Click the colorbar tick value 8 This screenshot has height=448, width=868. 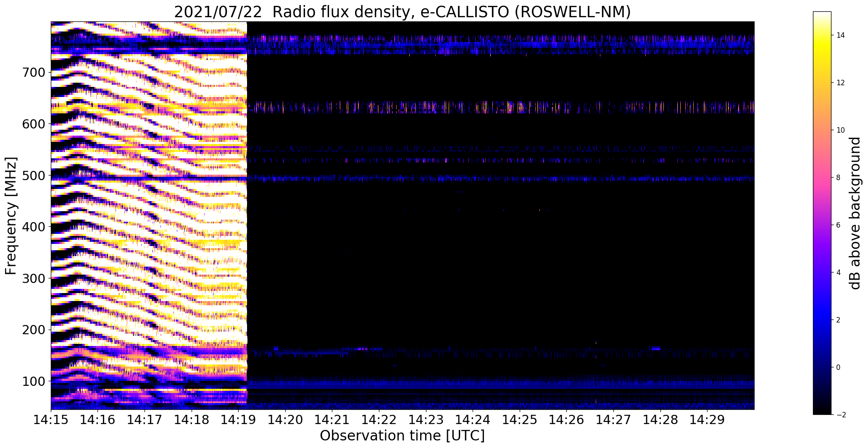(x=839, y=178)
